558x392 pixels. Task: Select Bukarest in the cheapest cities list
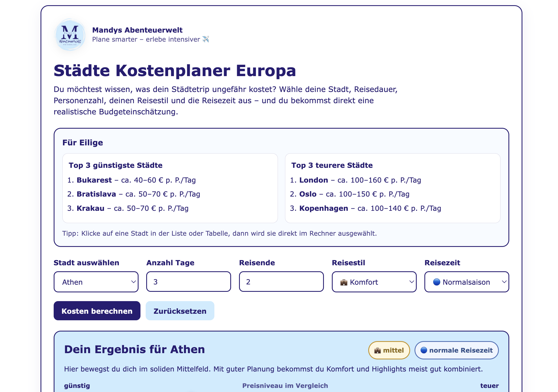coord(94,180)
